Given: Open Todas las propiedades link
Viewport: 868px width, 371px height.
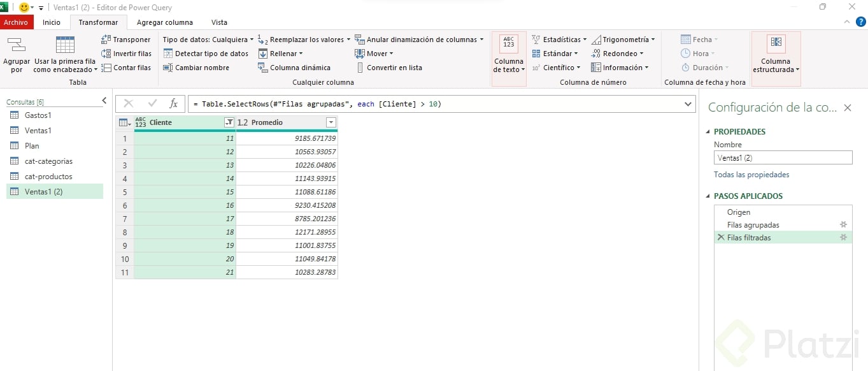Looking at the screenshot, I should (751, 175).
